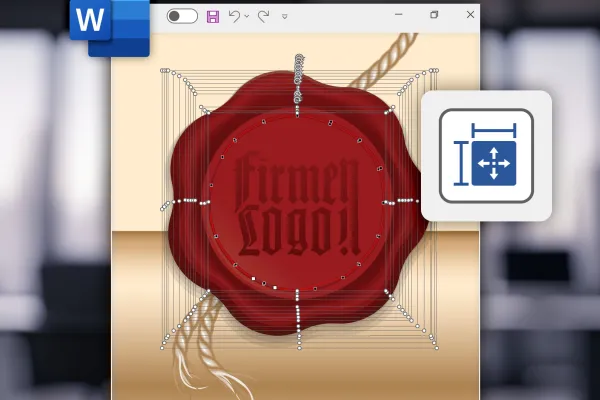
Task: Click the Firmen Logo wax seal image
Action: click(x=298, y=204)
